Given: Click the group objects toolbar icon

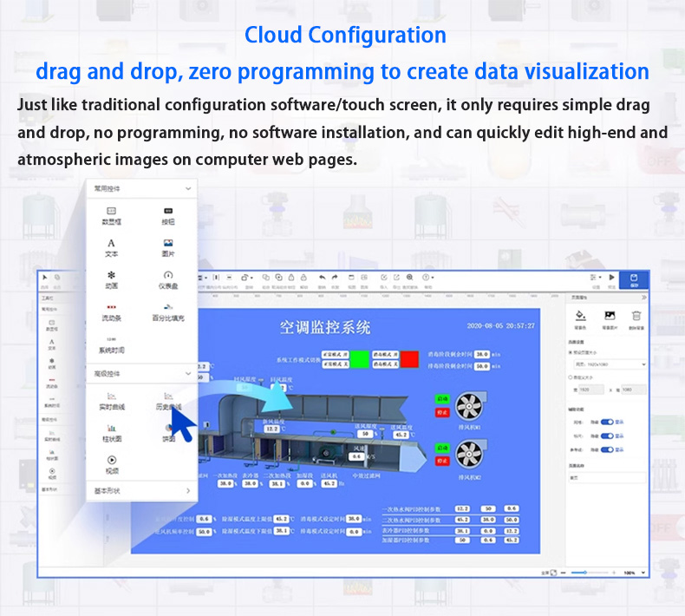Looking at the screenshot, I should coord(265,278).
